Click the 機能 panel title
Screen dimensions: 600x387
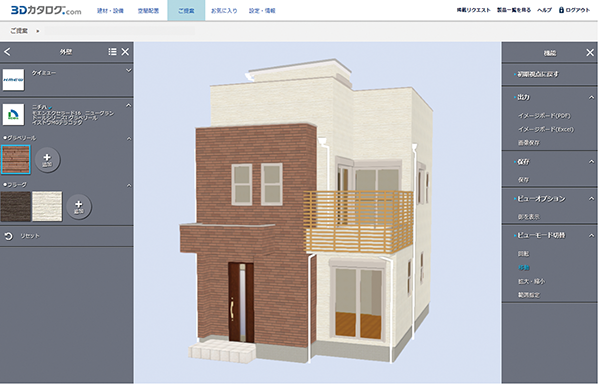(x=549, y=53)
